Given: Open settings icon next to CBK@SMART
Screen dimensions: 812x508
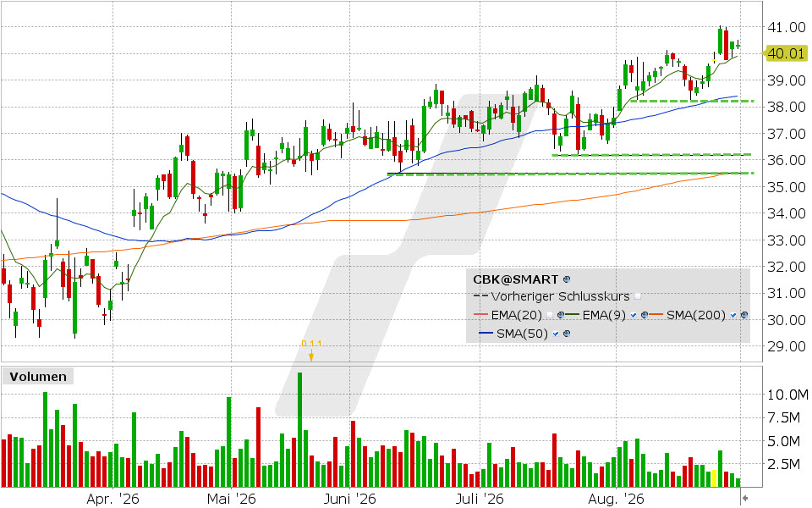Looking at the screenshot, I should click(x=567, y=279).
